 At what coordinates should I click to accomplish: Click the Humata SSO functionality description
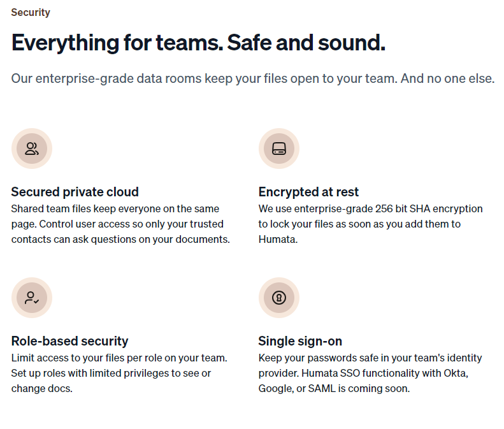coord(370,374)
